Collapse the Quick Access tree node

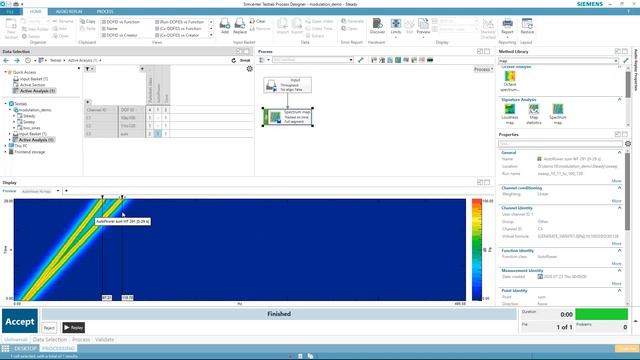tap(5, 72)
